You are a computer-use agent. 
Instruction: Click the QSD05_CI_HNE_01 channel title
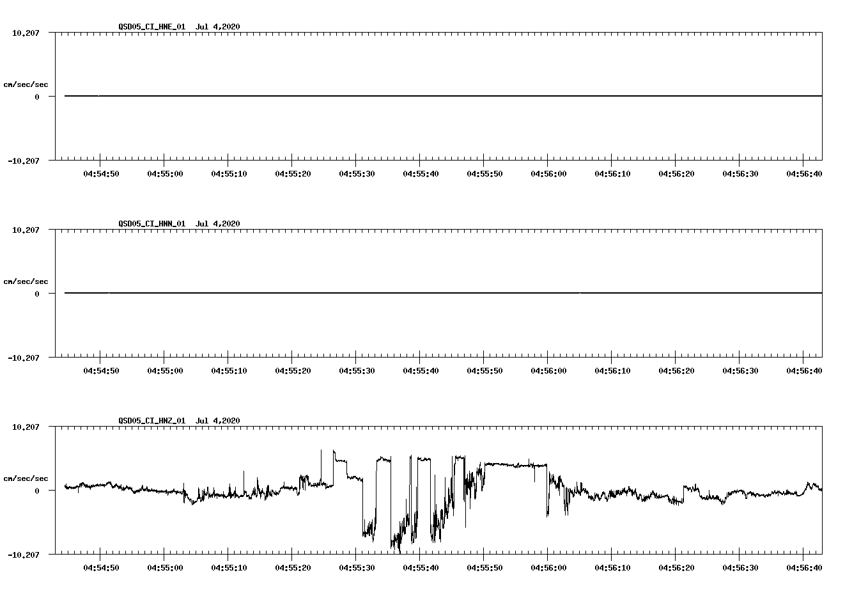[152, 26]
